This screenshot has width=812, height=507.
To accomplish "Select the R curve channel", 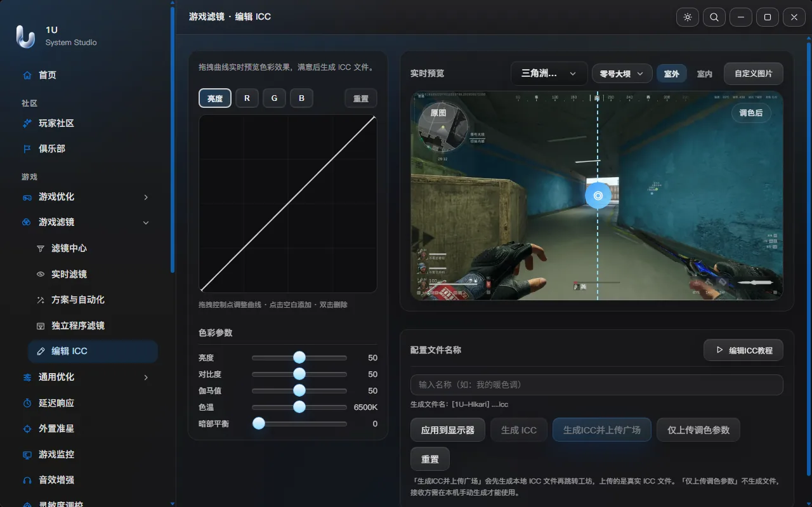I will coord(247,98).
